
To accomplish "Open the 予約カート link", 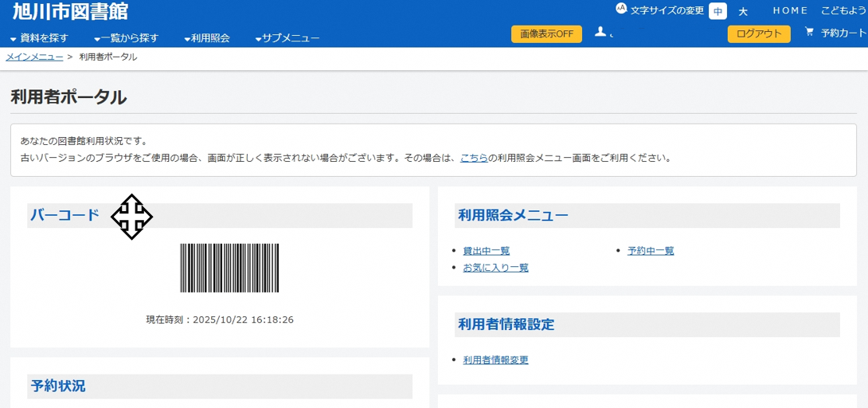I will pos(844,33).
